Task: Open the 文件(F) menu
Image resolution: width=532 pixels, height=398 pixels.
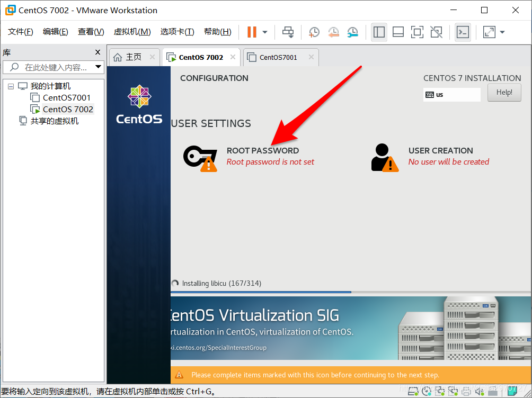Action: coord(20,32)
